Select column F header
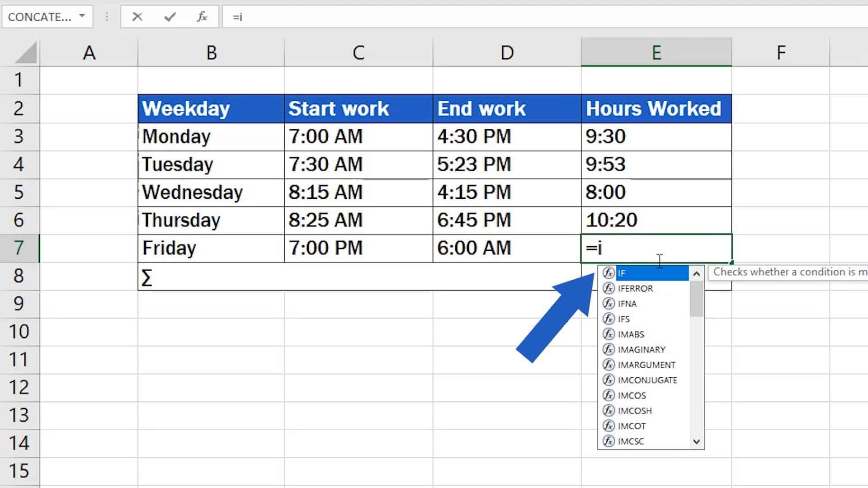868x488 pixels. [781, 52]
